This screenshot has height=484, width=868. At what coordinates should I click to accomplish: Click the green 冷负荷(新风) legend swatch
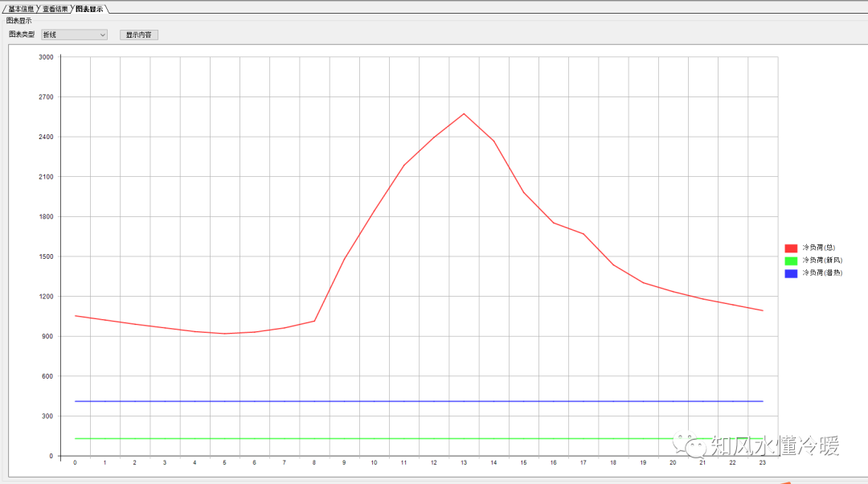click(x=791, y=260)
